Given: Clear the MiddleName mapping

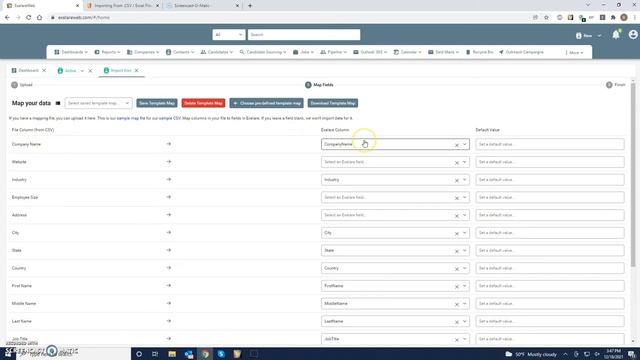Looking at the screenshot, I should (457, 304).
